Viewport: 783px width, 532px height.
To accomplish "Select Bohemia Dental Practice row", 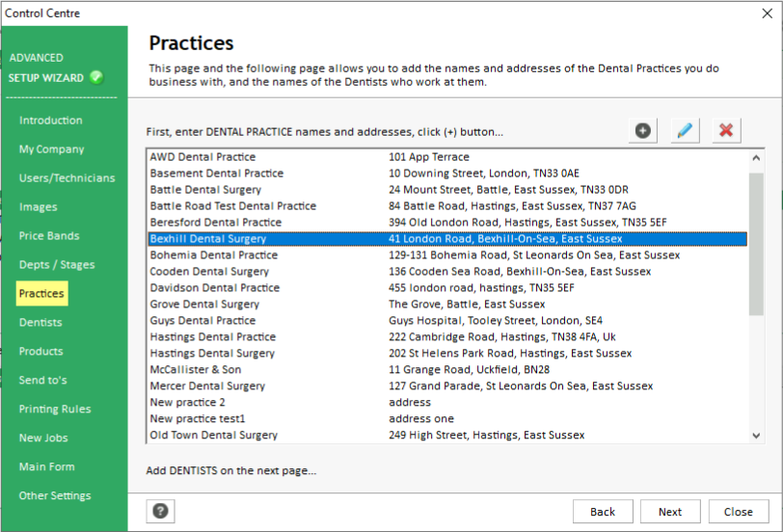I will pyautogui.click(x=448, y=255).
